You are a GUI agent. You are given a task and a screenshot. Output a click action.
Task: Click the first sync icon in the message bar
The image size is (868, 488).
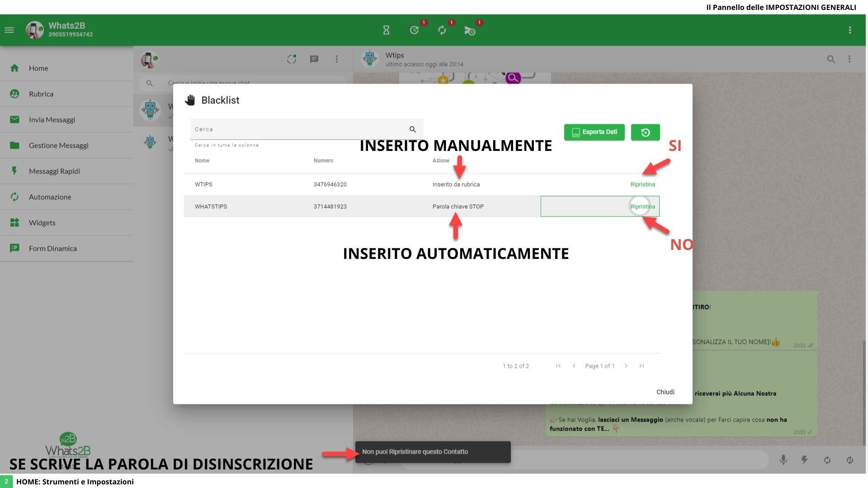(827, 460)
